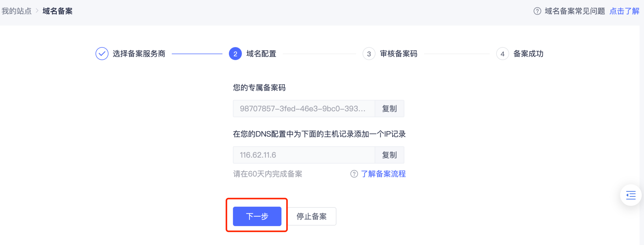Copy the 116.62.11.6 IP address
644x245 pixels.
coord(389,155)
